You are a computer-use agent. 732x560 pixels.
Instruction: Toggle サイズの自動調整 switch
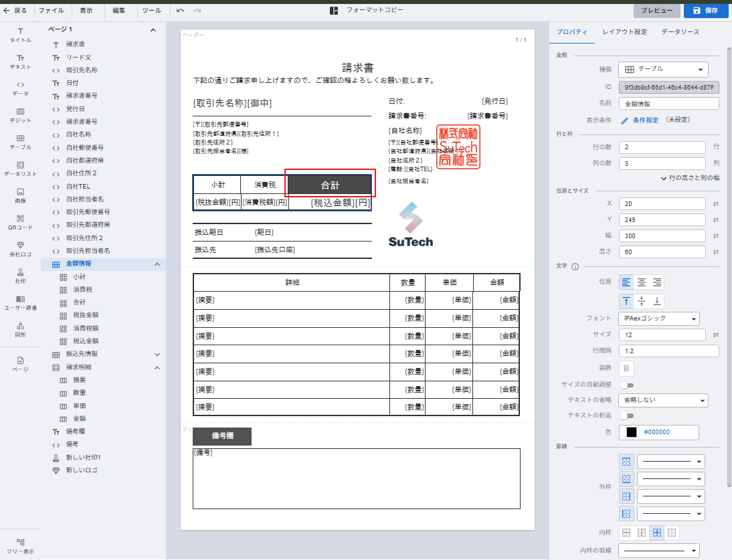[627, 385]
